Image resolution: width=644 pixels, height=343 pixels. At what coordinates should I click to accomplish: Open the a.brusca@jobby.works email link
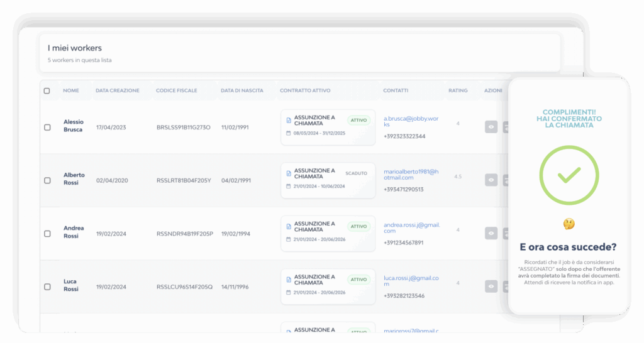(412, 121)
